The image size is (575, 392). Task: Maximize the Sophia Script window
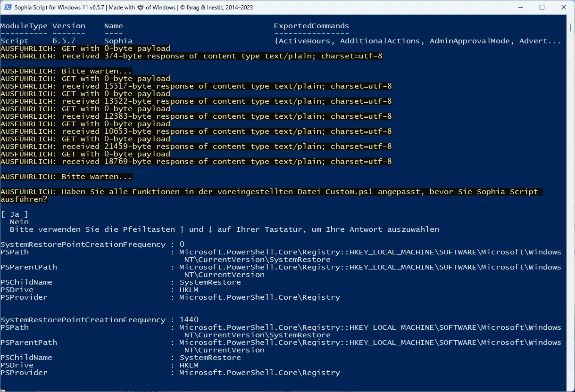tap(542, 7)
